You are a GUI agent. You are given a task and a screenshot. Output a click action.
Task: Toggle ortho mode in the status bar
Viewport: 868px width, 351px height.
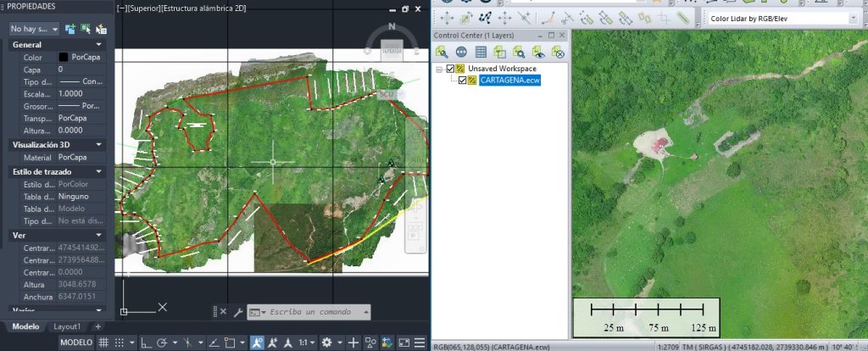[146, 343]
